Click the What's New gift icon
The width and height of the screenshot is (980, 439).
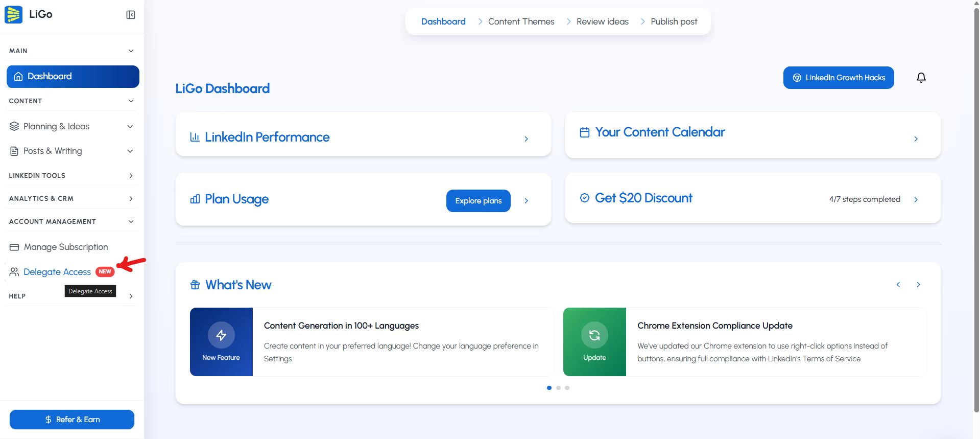coord(195,285)
